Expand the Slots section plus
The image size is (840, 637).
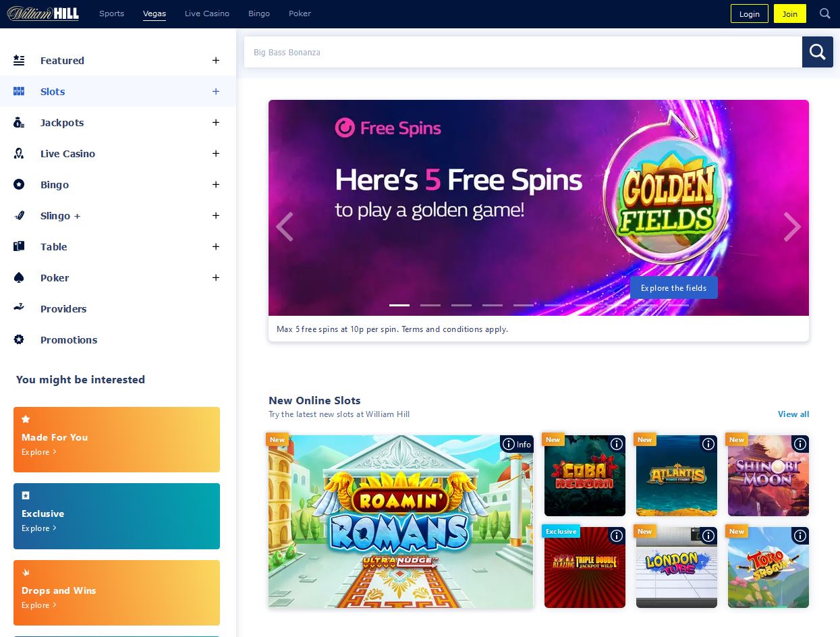[216, 92]
